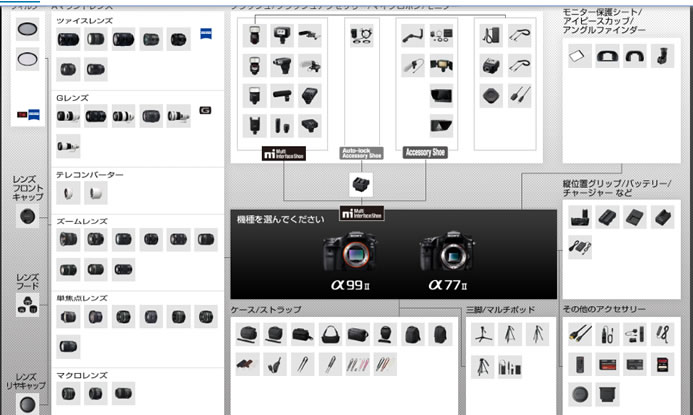693x415 pixels.
Task: Click the black Multi Interface Shoe label under the flash group
Action: [284, 154]
